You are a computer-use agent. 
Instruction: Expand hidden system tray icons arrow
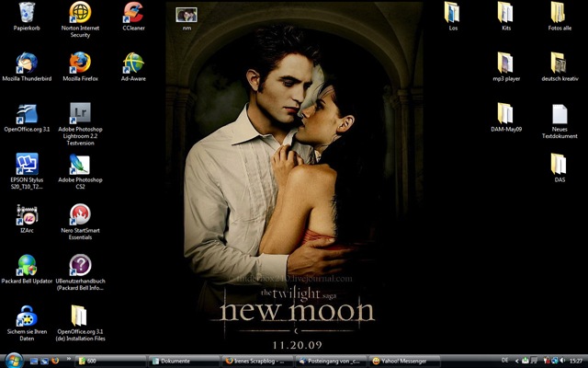coord(516,361)
